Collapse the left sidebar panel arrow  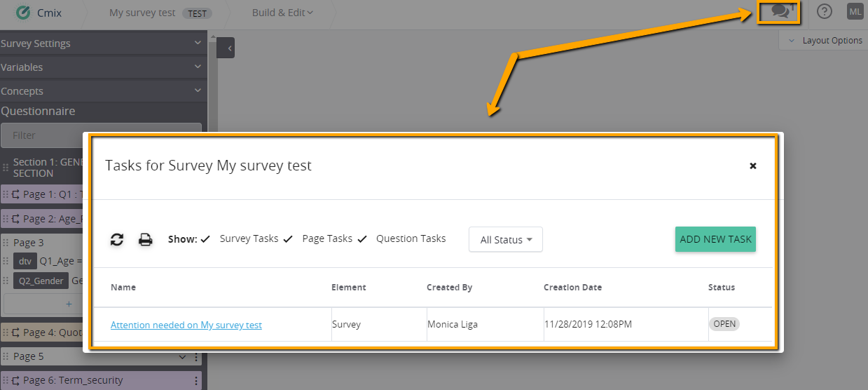(x=226, y=48)
